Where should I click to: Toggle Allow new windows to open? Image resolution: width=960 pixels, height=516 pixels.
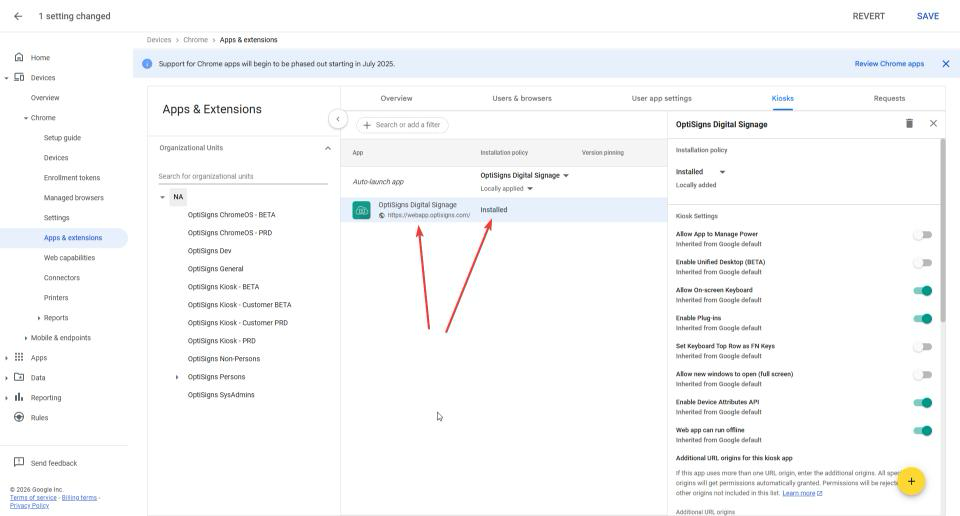tap(923, 375)
